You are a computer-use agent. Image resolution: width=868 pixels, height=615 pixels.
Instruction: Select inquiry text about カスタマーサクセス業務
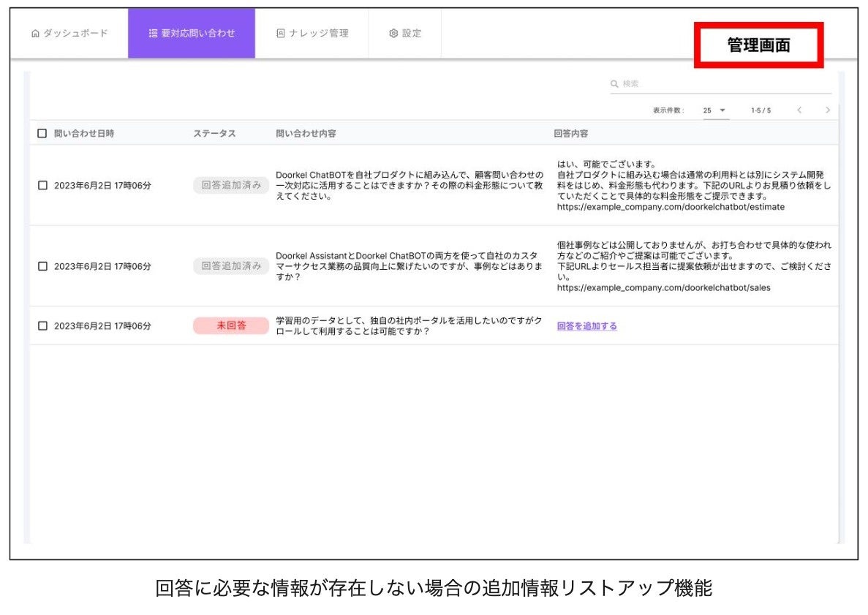(409, 266)
